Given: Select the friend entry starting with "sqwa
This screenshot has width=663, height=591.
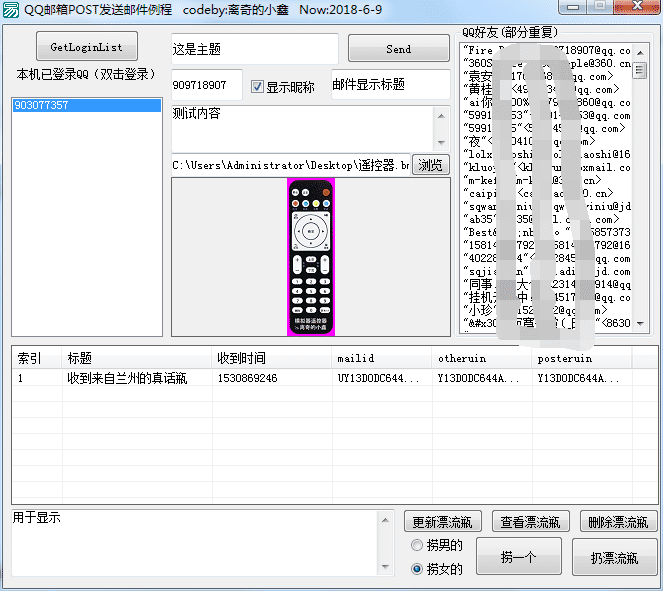Looking at the screenshot, I should tap(547, 206).
